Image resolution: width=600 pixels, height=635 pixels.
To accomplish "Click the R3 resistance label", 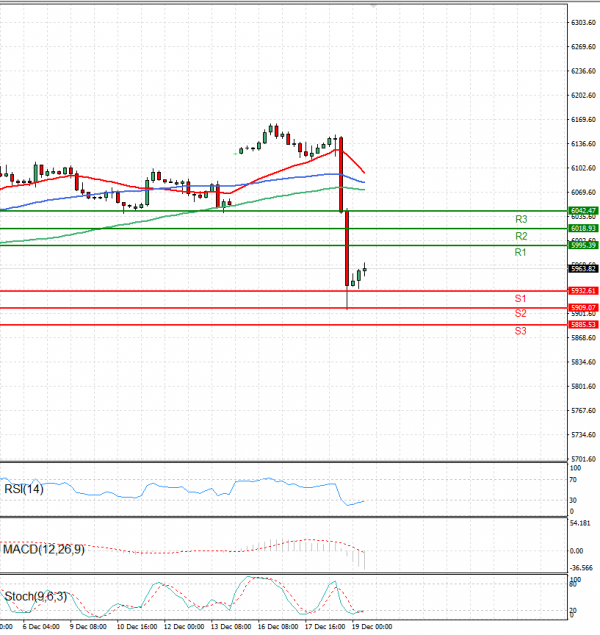I will (x=521, y=219).
